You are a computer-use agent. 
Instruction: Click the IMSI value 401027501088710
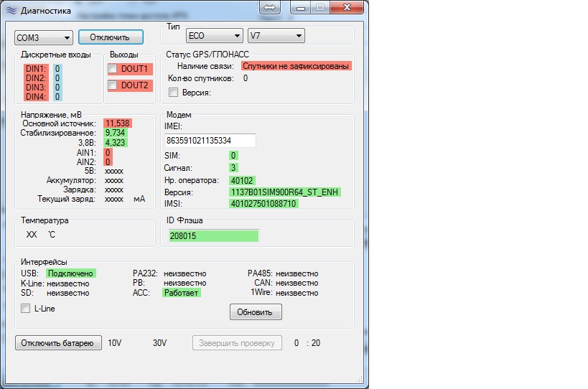263,204
